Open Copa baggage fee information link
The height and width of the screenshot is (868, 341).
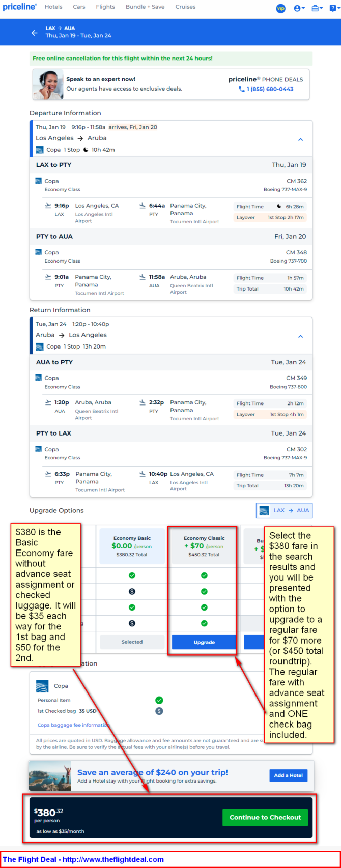coord(74,725)
